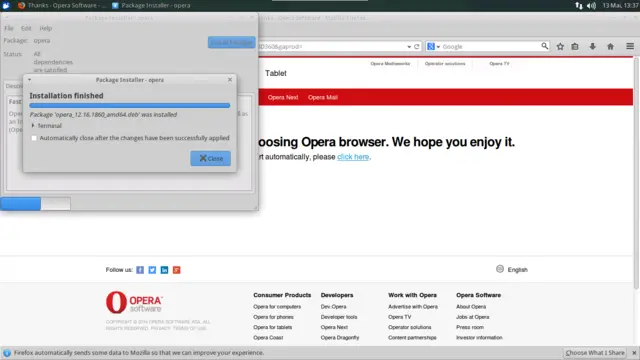Image resolution: width=640 pixels, height=360 pixels.
Task: Open Press room link
Action: pos(470,327)
